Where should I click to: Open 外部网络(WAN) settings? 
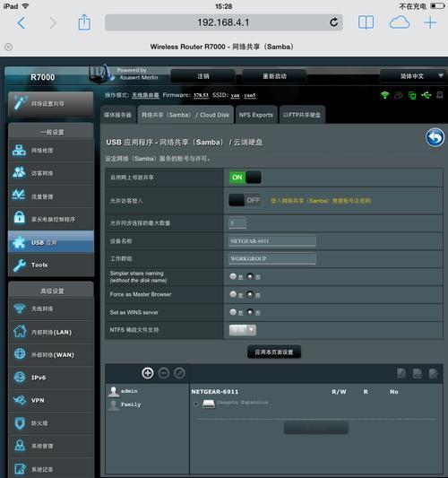tap(51, 355)
